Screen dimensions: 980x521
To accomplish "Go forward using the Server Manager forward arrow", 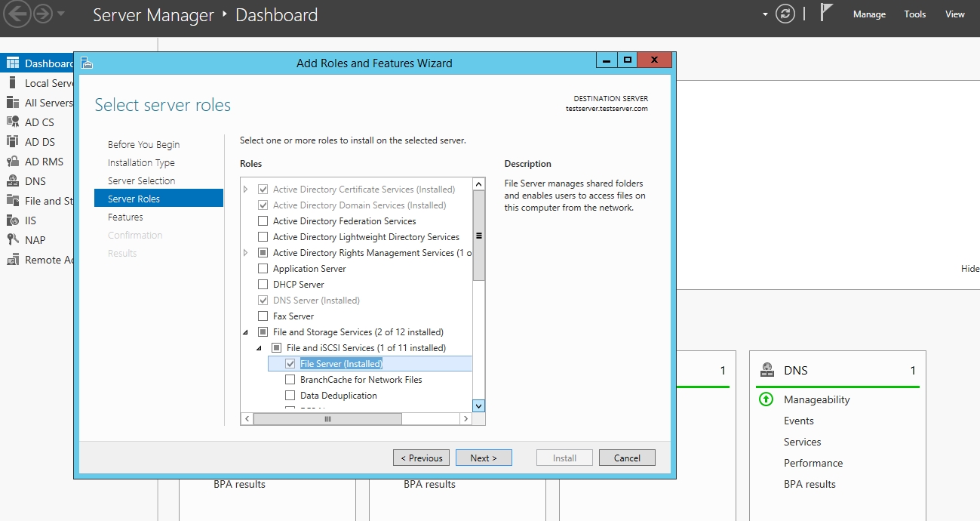I will click(x=42, y=14).
